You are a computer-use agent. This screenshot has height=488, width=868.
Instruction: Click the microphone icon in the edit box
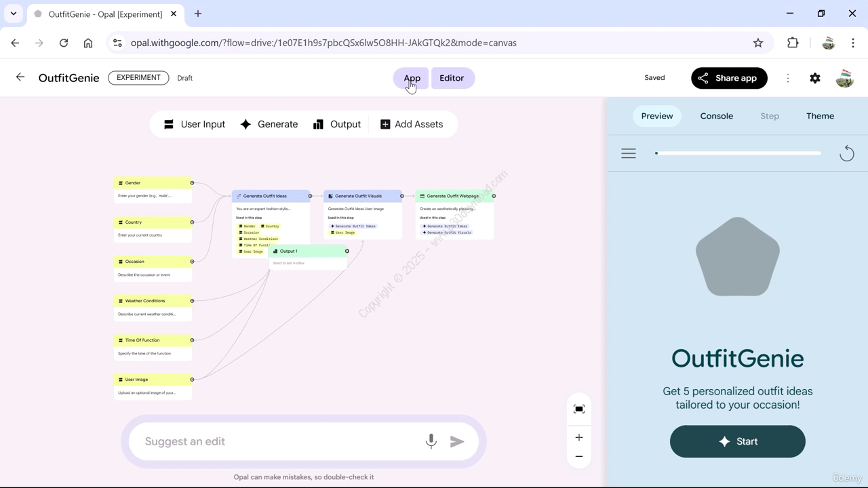(431, 441)
